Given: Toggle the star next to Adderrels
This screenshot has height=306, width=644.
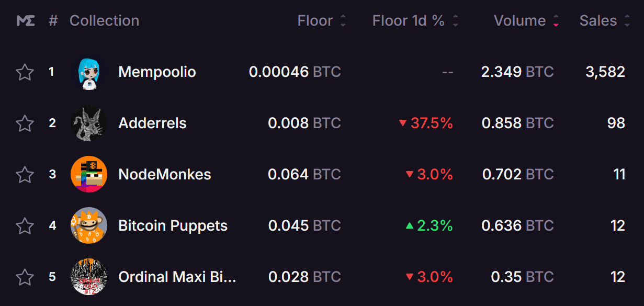Looking at the screenshot, I should tap(25, 123).
